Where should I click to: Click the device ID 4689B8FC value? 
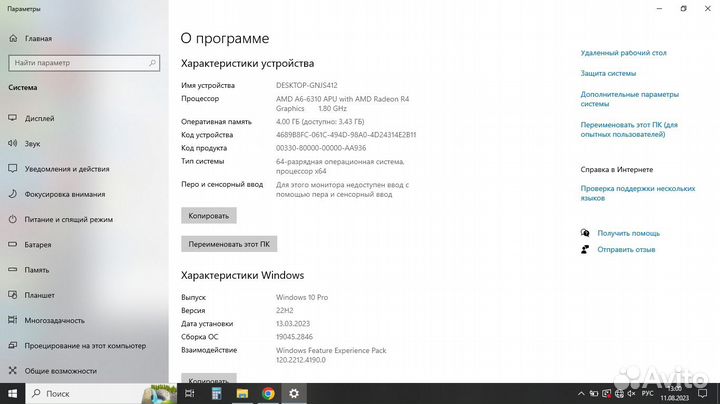(346, 135)
